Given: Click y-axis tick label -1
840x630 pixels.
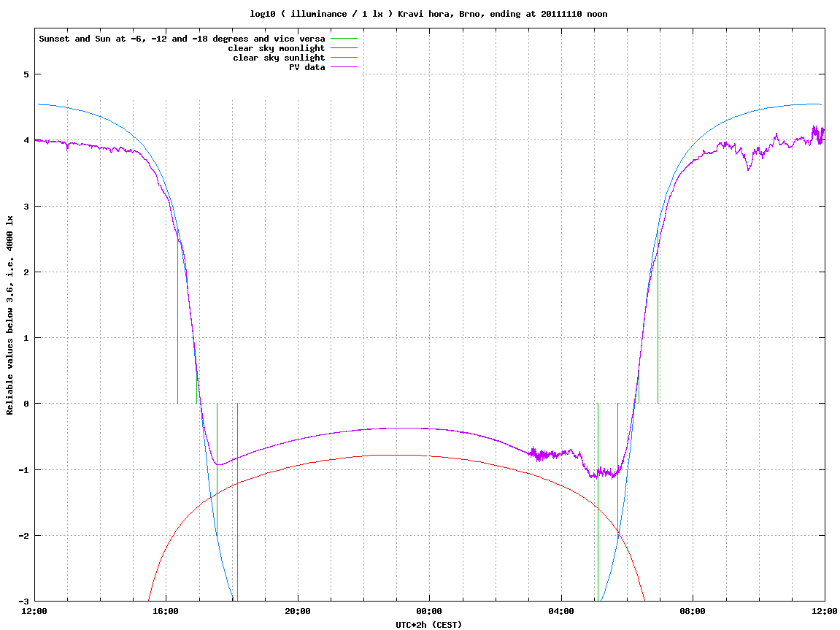Looking at the screenshot, I should [23, 470].
